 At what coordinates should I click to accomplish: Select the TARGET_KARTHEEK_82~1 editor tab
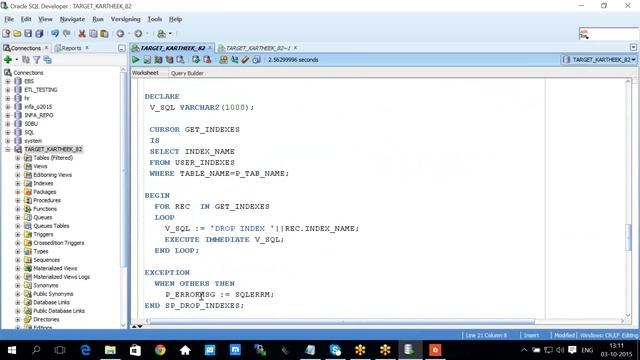pos(258,48)
